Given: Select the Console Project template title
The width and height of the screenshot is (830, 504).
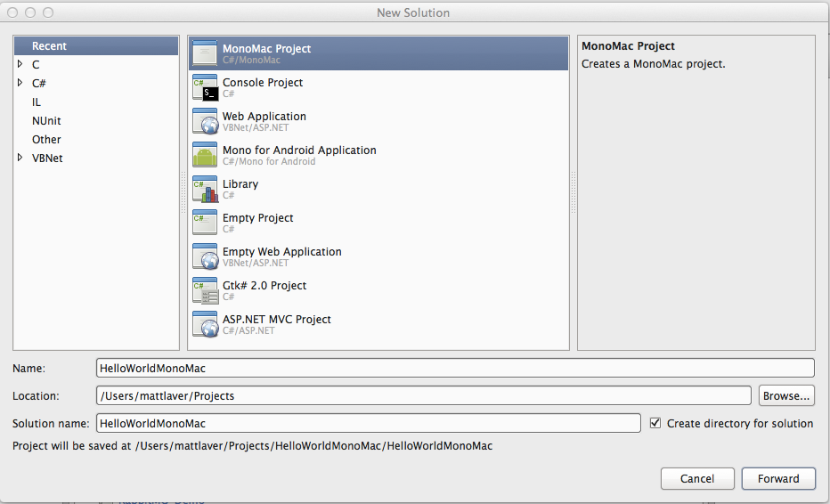Looking at the screenshot, I should click(x=263, y=82).
